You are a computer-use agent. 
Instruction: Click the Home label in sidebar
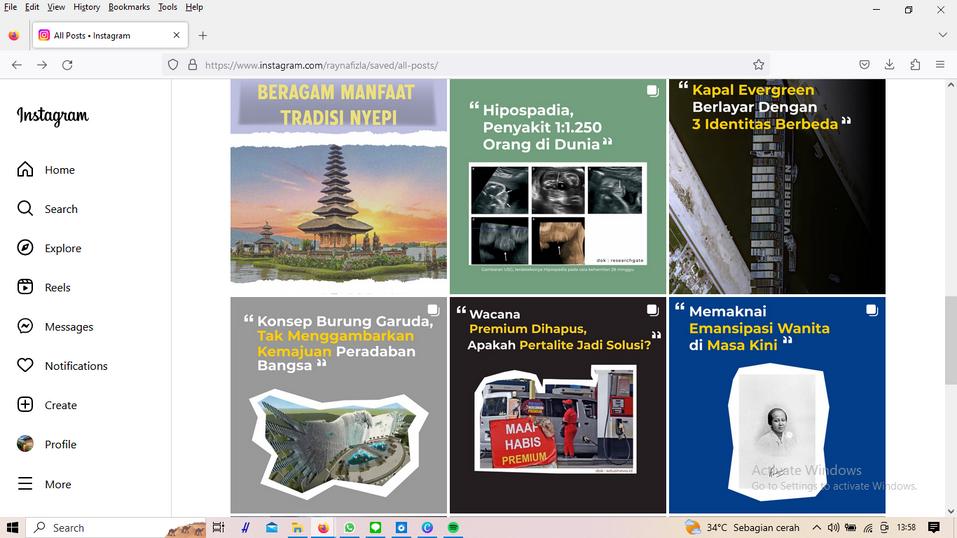click(60, 170)
